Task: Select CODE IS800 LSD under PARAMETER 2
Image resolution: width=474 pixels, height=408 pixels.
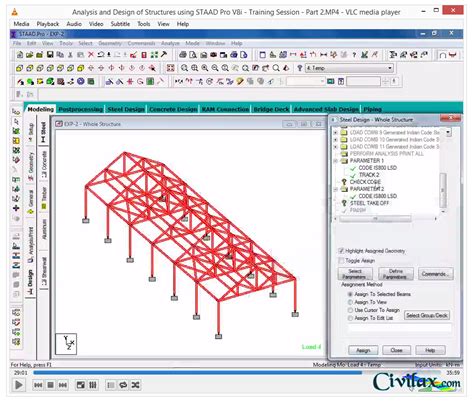Action: 377,196
